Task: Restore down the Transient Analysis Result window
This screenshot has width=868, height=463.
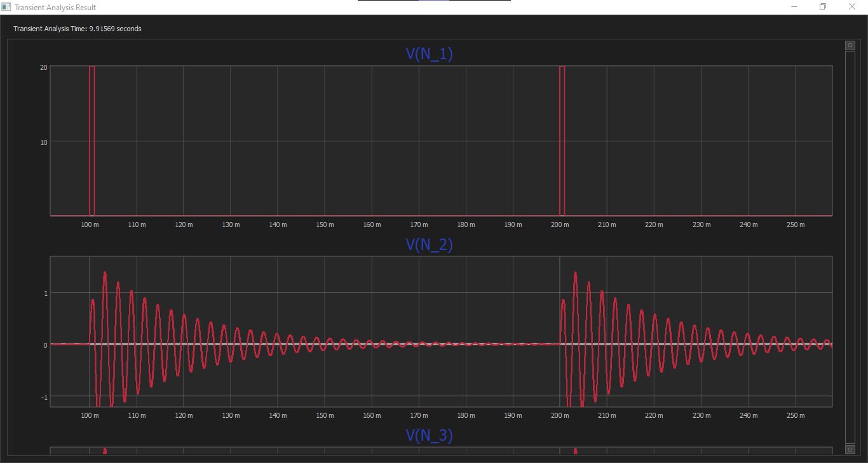Action: pos(823,6)
